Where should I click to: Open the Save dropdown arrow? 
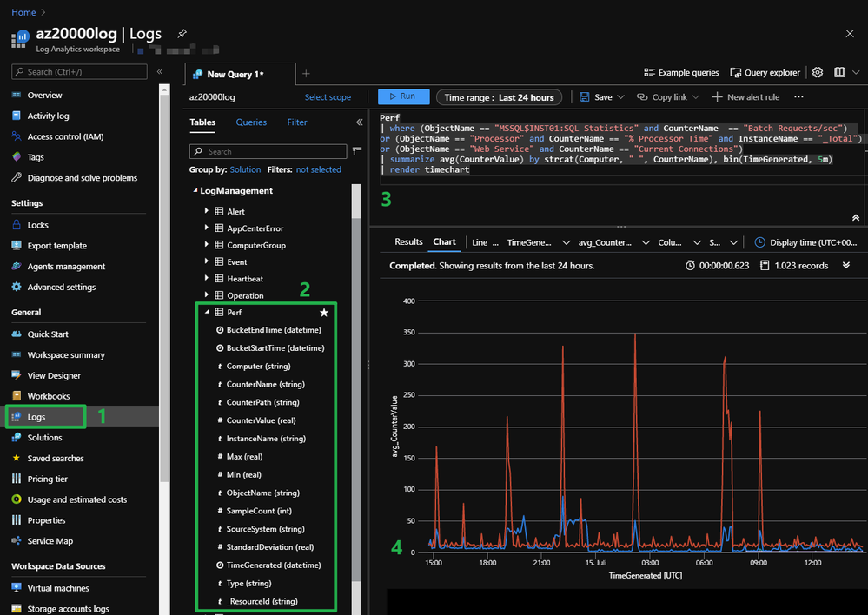(620, 97)
